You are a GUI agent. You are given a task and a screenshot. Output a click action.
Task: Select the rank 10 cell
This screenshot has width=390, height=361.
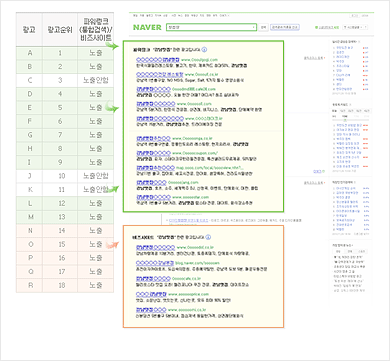point(60,176)
